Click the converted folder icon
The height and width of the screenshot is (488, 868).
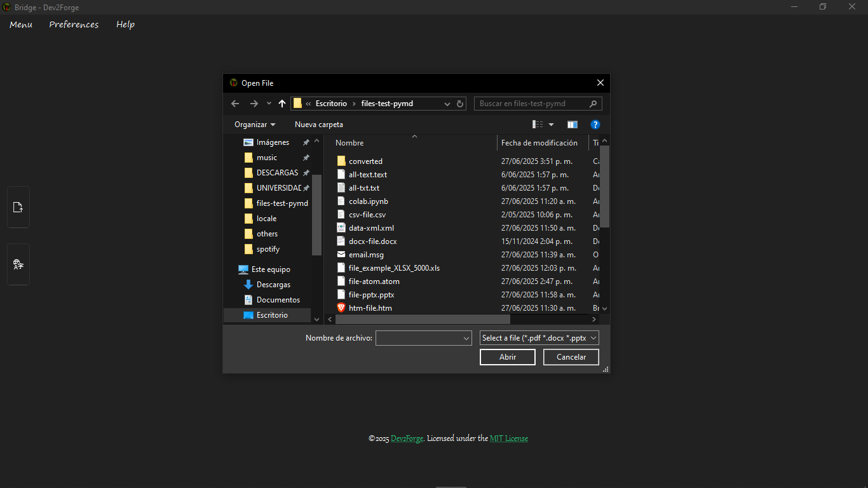click(341, 161)
